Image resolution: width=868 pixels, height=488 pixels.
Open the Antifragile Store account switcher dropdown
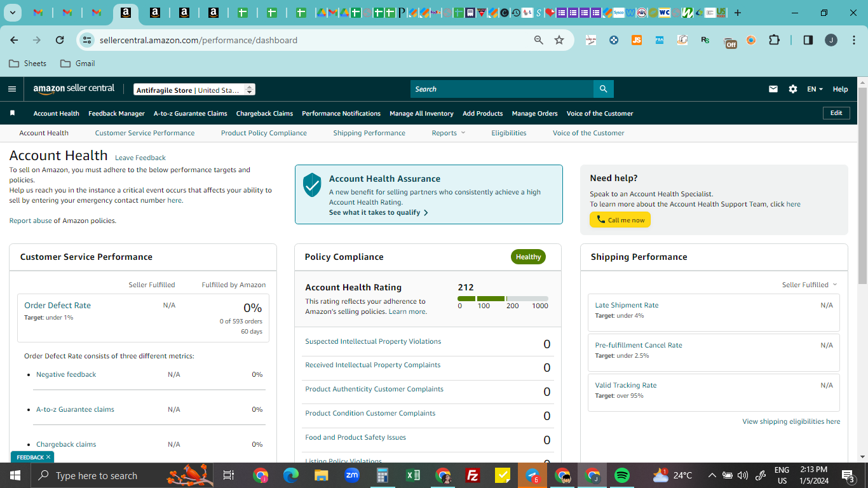(x=194, y=90)
